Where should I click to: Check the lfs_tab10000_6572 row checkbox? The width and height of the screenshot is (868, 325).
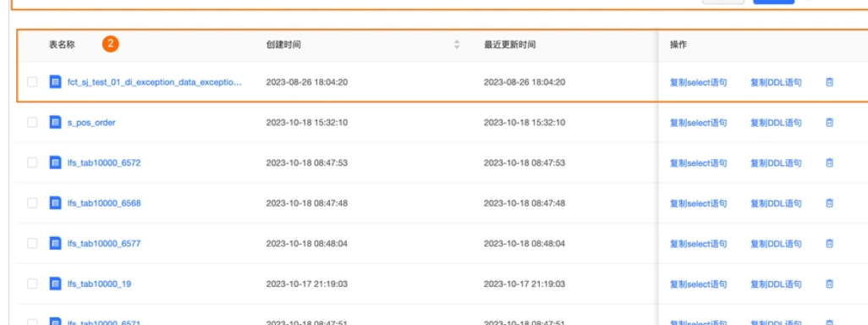32,162
